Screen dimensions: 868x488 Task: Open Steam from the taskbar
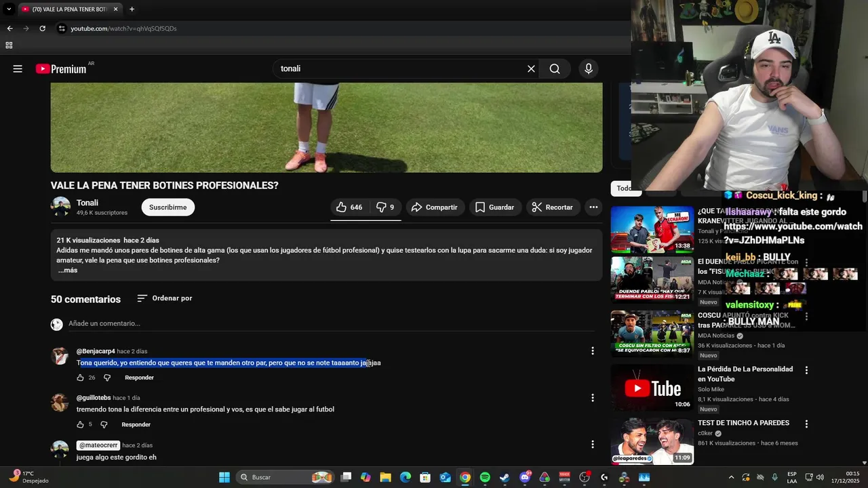[x=505, y=477]
